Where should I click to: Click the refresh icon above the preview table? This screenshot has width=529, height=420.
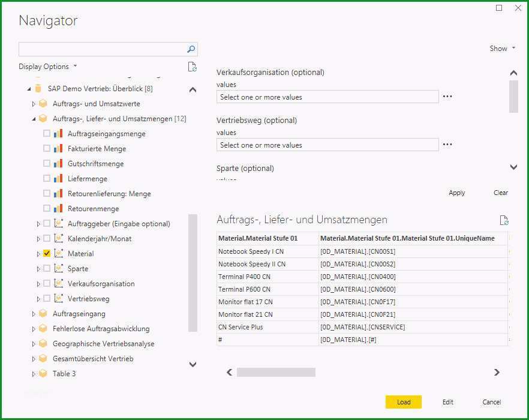tap(504, 220)
